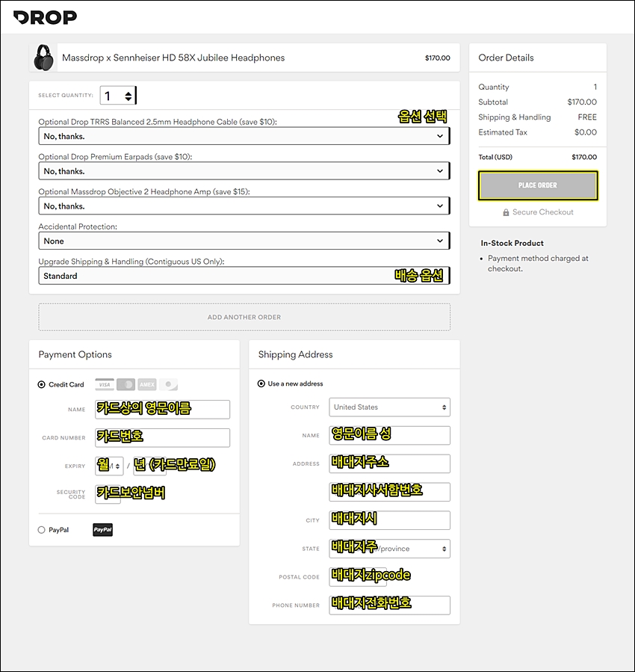
Task: Click Add Another Order button
Action: tap(244, 317)
